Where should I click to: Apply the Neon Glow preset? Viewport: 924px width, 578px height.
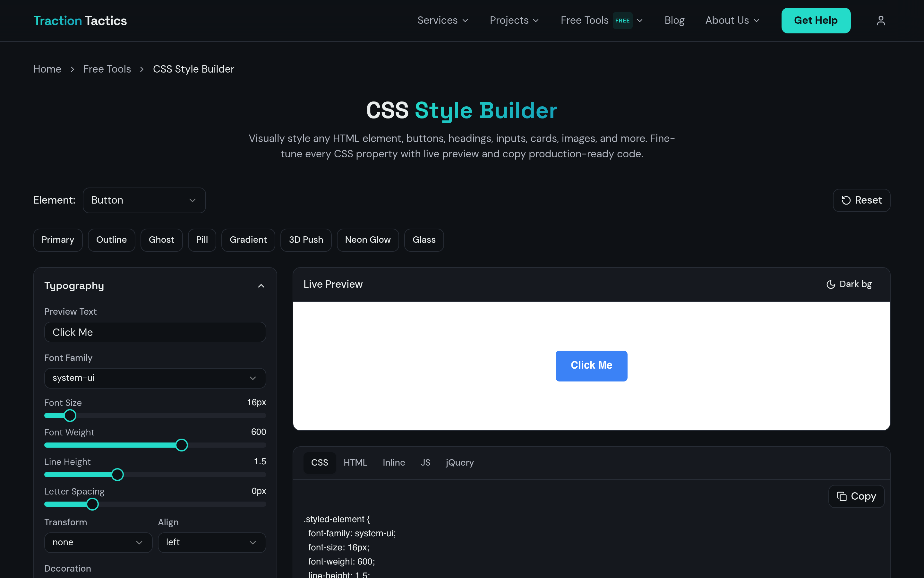[368, 240]
